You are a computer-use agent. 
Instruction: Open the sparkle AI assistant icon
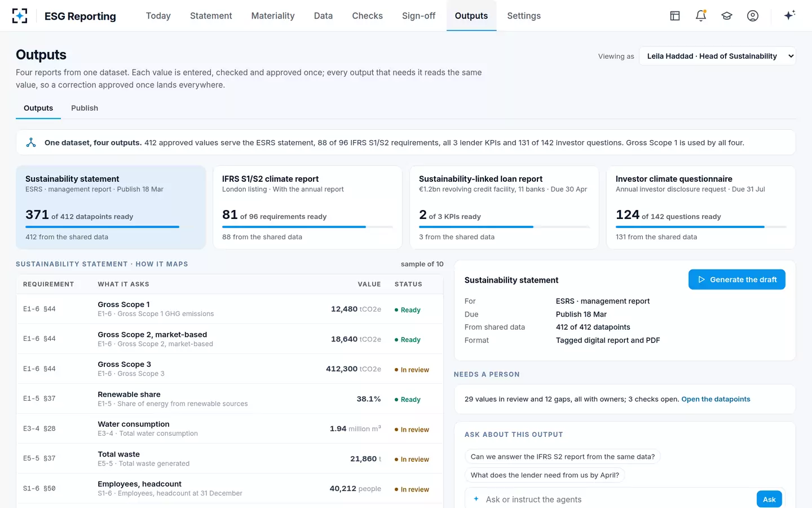(789, 15)
